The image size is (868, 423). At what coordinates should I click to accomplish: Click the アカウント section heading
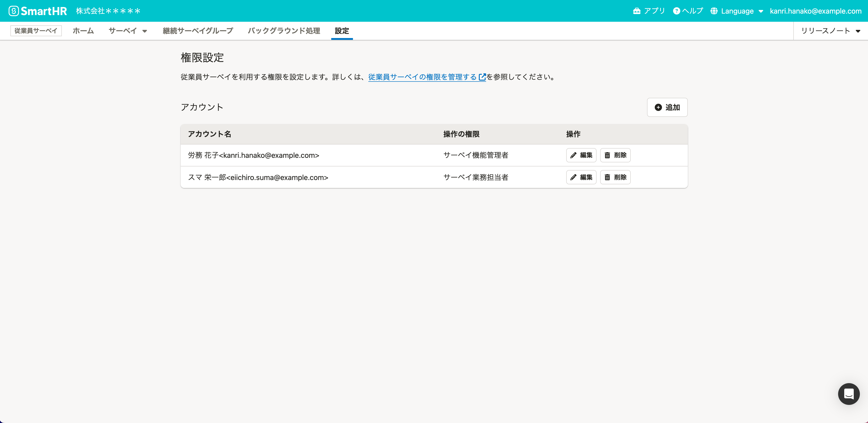point(202,107)
